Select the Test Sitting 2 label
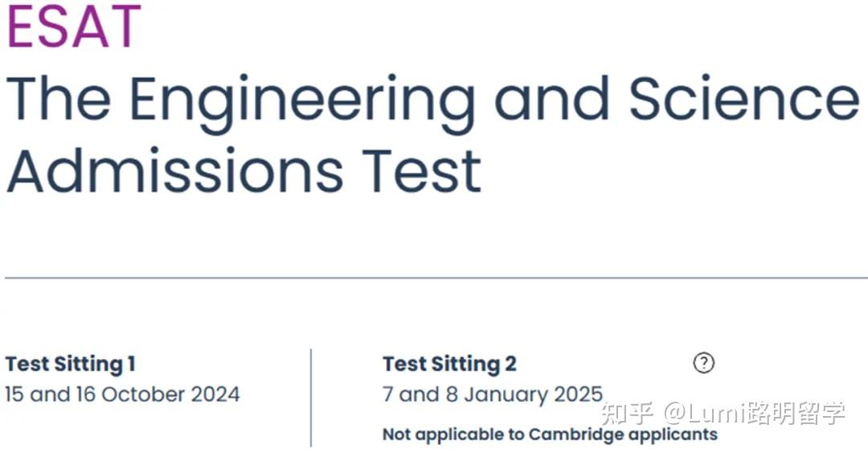Screen dimensions: 868x449 (x=449, y=364)
